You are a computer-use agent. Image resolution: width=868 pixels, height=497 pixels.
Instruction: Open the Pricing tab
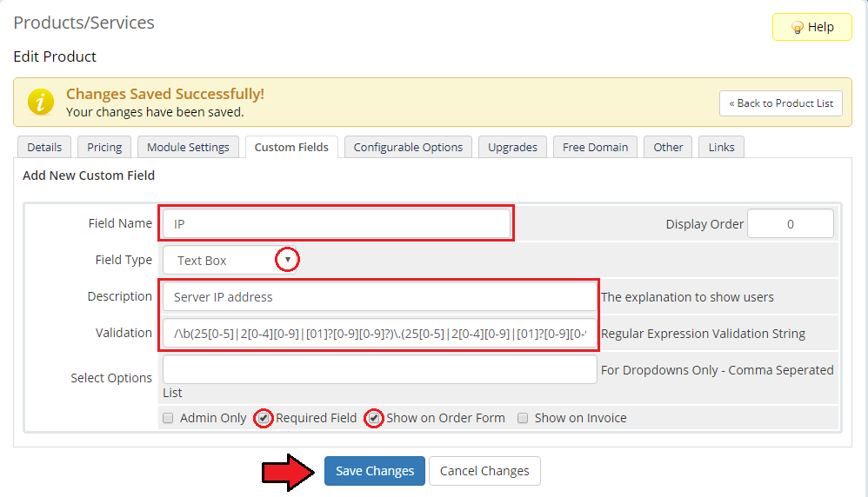pos(104,147)
